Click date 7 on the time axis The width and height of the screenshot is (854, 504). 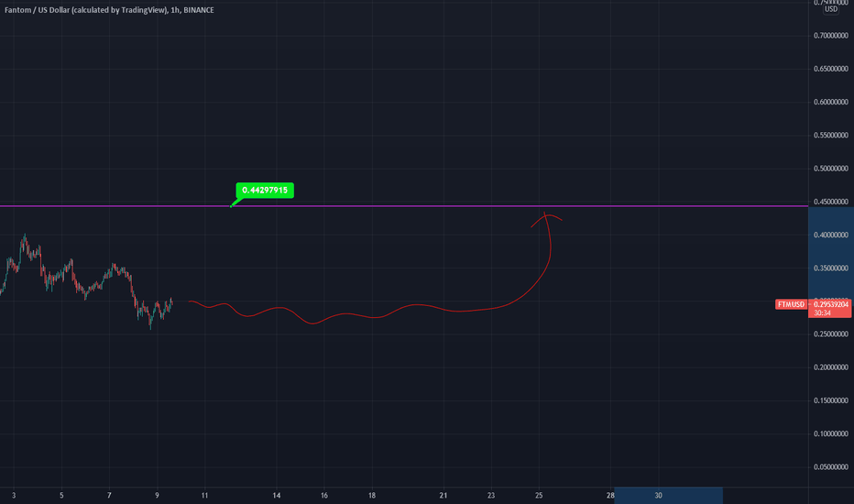(x=109, y=495)
